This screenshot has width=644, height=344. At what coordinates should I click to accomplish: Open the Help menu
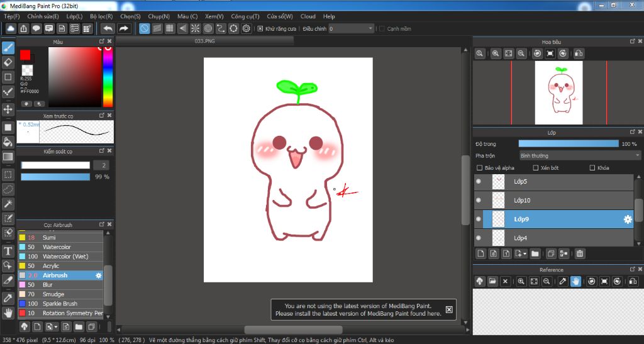tap(329, 16)
